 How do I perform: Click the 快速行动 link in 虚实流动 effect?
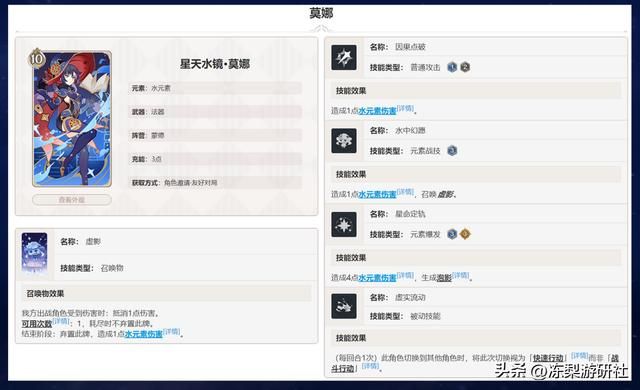pyautogui.click(x=548, y=358)
